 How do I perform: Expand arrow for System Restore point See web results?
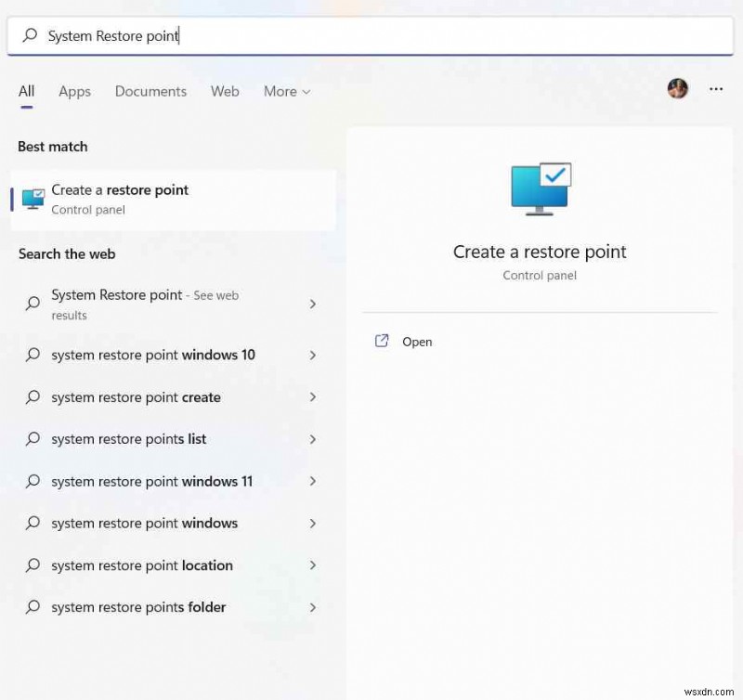313,305
